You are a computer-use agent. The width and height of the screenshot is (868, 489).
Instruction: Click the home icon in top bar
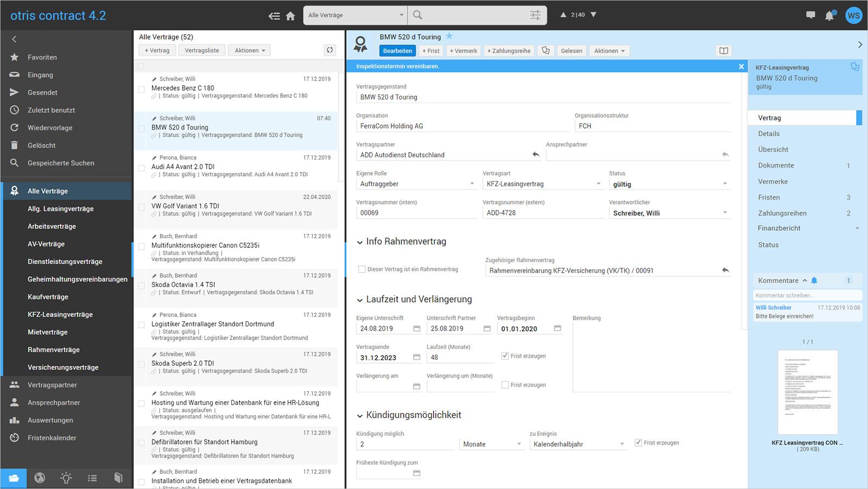point(290,16)
